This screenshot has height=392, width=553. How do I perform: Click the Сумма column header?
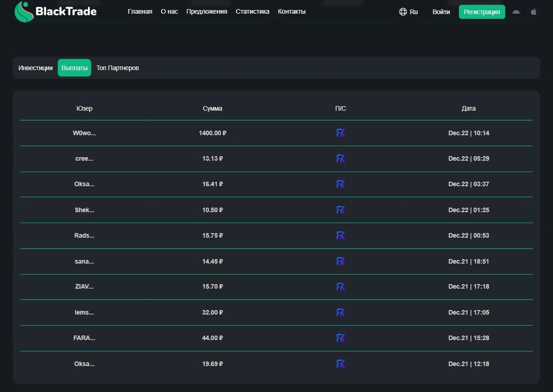(x=212, y=108)
